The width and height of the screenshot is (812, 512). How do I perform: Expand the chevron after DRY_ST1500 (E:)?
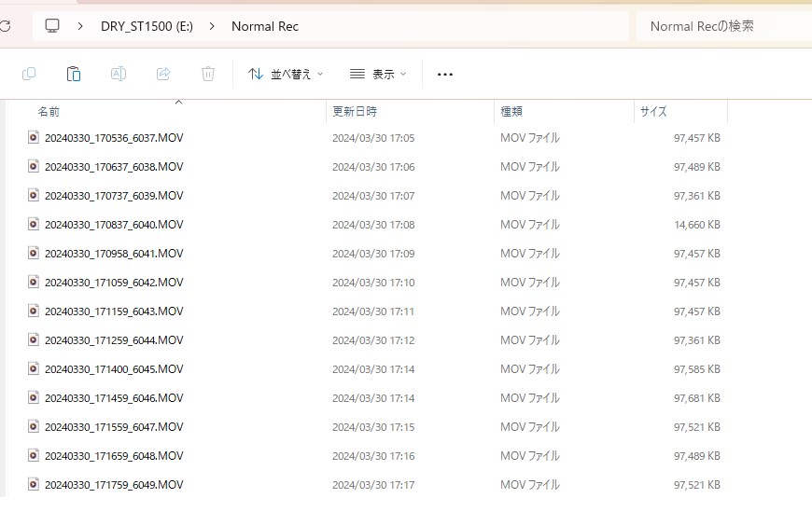[x=212, y=26]
